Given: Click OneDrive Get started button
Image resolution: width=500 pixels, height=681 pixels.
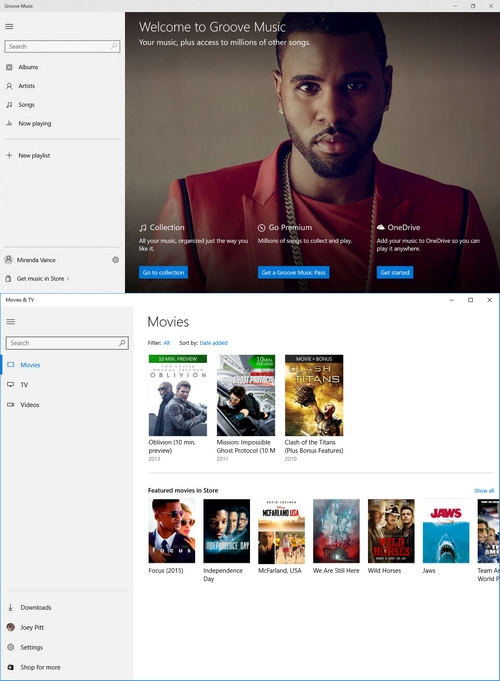Looking at the screenshot, I should [395, 272].
